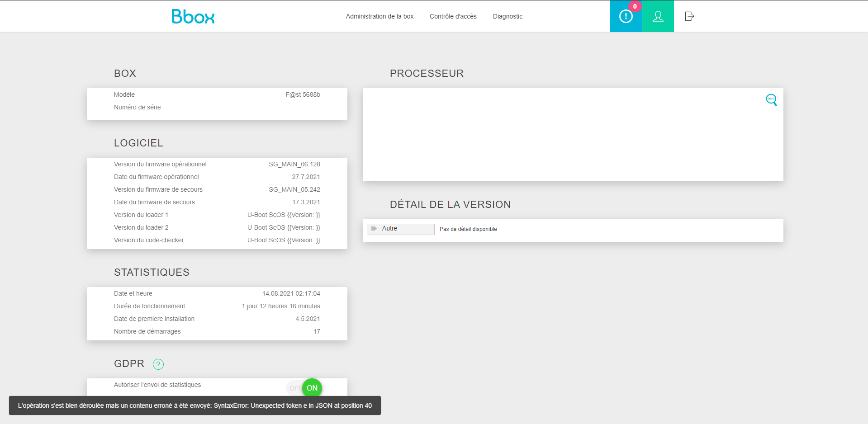The height and width of the screenshot is (424, 868).
Task: Click the JSON SyntaxError notification message
Action: pyautogui.click(x=195, y=405)
